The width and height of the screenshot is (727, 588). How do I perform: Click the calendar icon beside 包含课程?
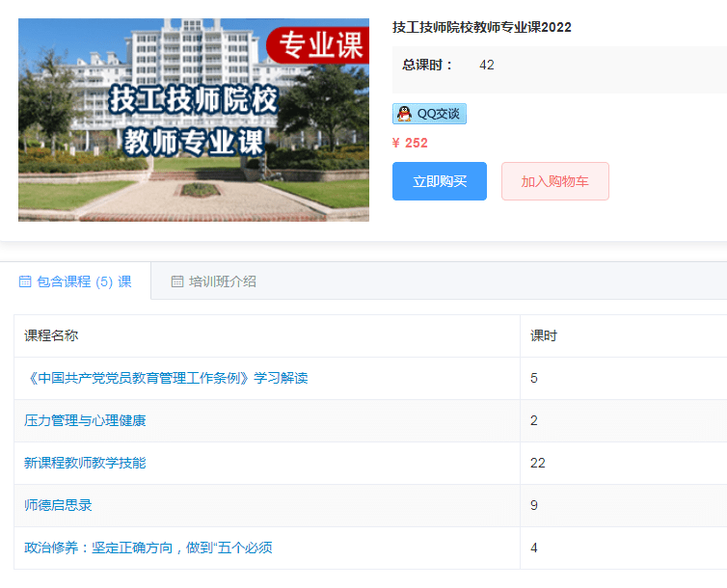pos(25,282)
